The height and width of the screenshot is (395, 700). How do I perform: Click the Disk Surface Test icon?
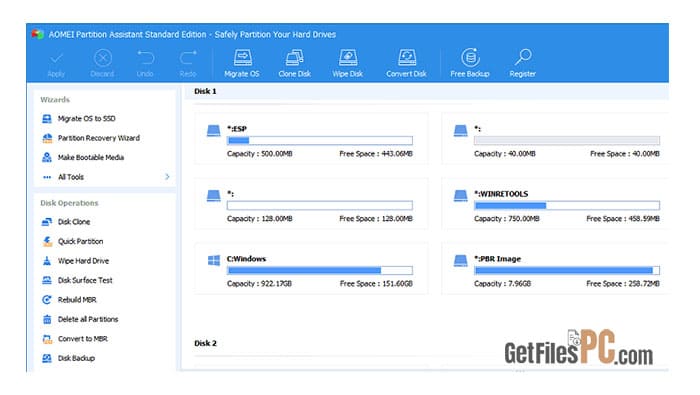[47, 280]
